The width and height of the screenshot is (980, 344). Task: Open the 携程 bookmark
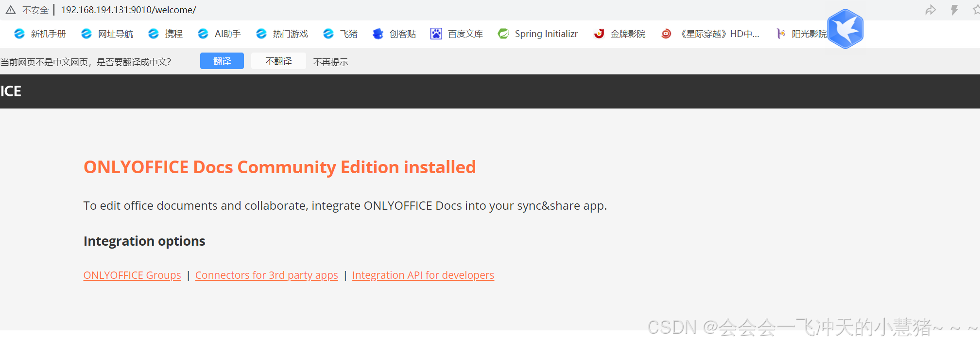[x=166, y=34]
